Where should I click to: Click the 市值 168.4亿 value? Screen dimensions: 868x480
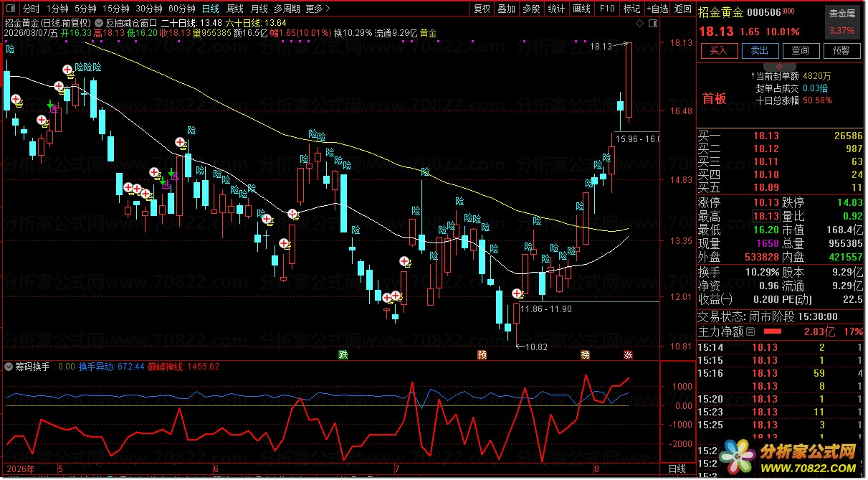pos(846,230)
